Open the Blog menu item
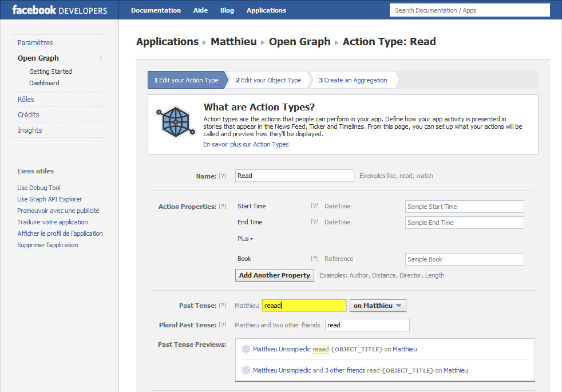 click(227, 10)
